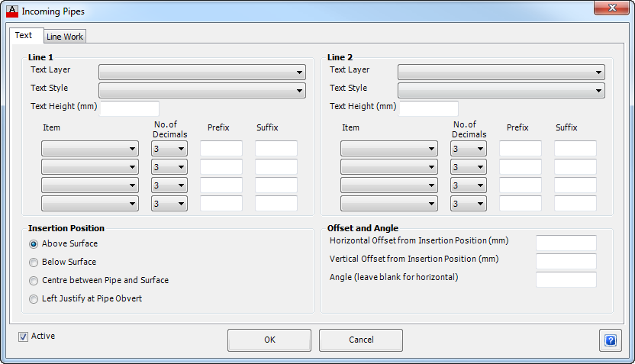Click the OK button
Screen dimensions: 635x364
(269, 340)
